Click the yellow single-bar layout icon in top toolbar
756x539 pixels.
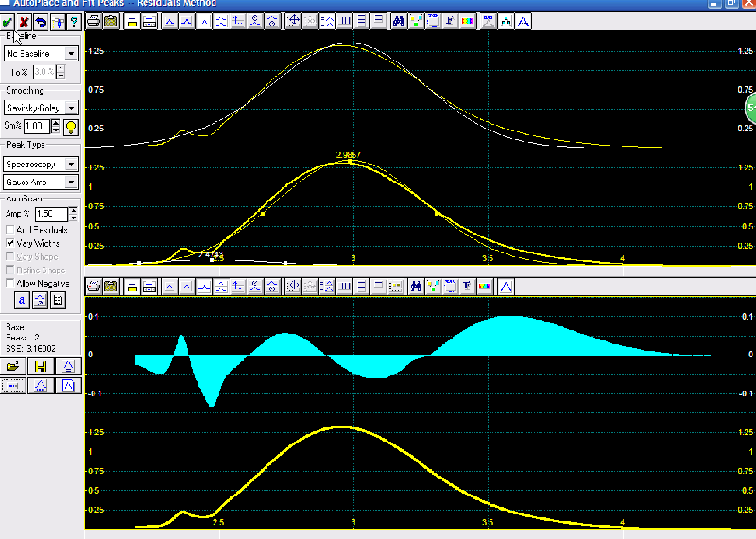(131, 21)
